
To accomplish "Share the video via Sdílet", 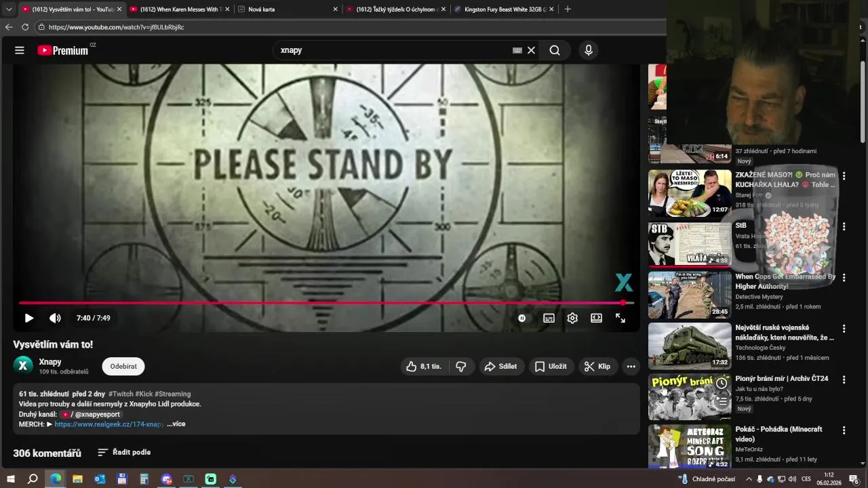I will (501, 366).
